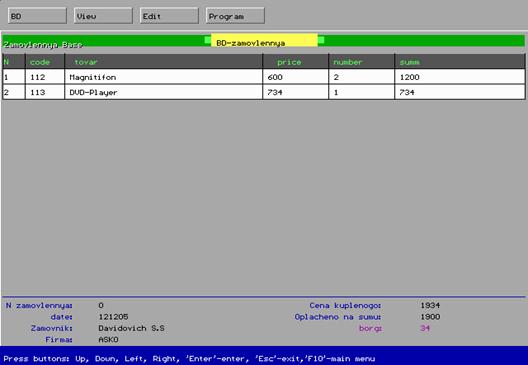The image size is (528, 365).
Task: Click the 'N' column header
Action: (x=14, y=62)
